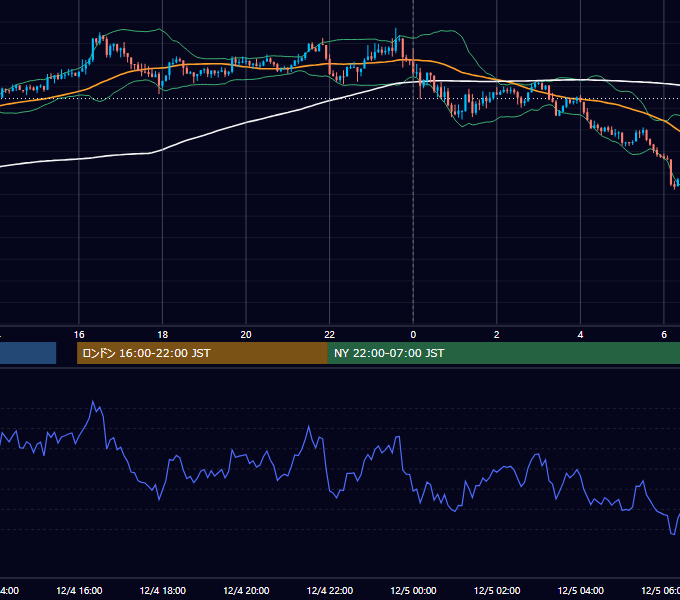Screen dimensions: 680x600
Task: Click the blue session bar before London
Action: pyautogui.click(x=28, y=353)
